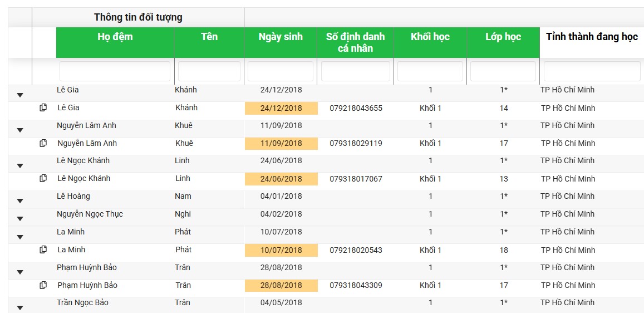
Task: Collapse the Nguyễn Lâm Anh Khuê group
Action: click(x=20, y=130)
